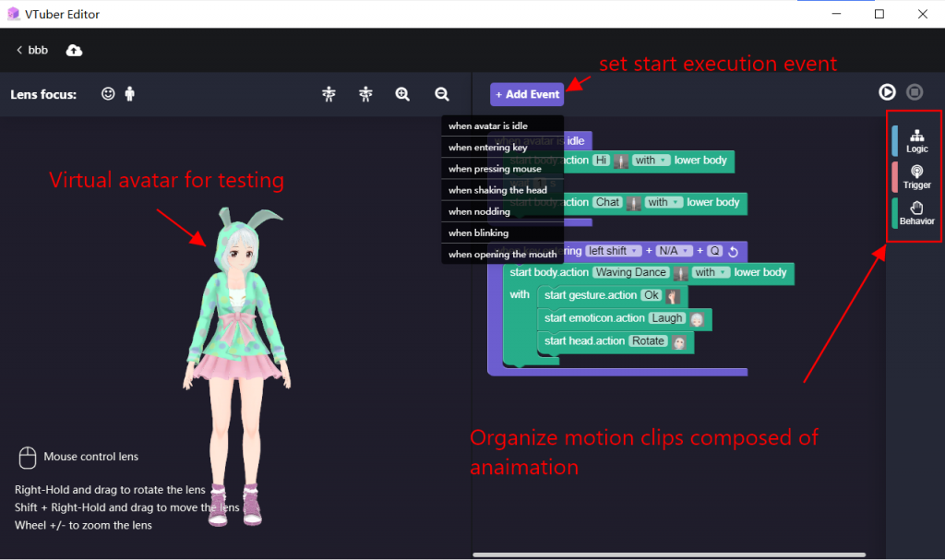Click the Chat action thumbnail icon
Viewport: 945px width, 560px height.
tap(633, 203)
